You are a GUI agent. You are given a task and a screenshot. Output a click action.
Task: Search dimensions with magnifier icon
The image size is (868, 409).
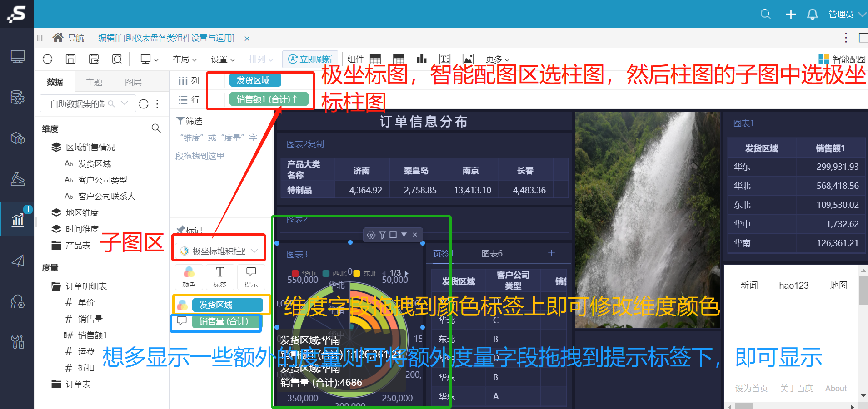(x=156, y=128)
